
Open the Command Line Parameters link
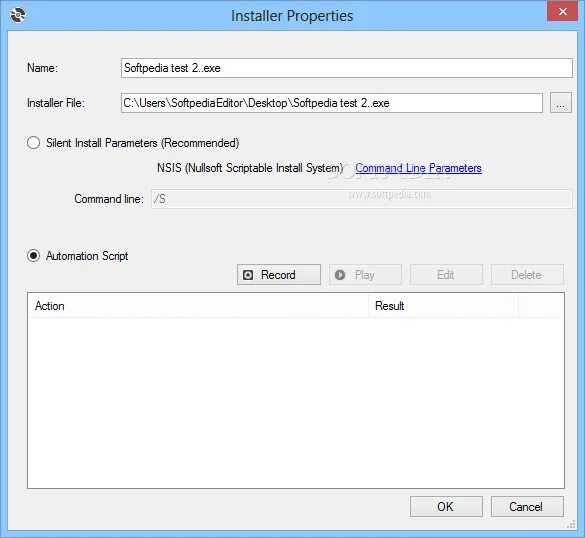[x=418, y=168]
